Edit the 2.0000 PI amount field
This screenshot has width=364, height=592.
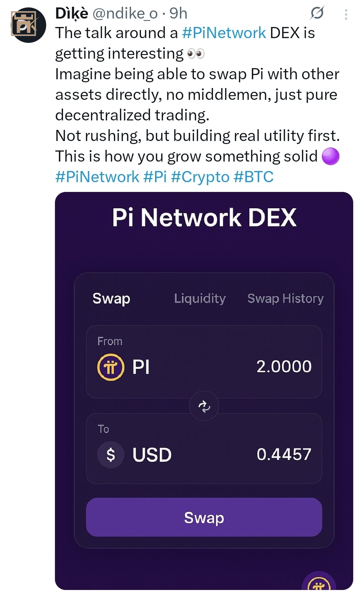[x=284, y=367]
